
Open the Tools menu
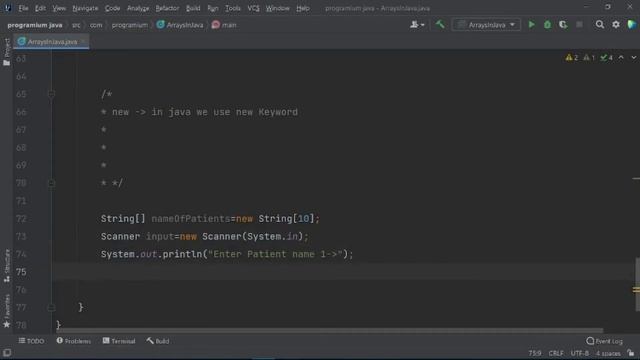tap(233, 8)
